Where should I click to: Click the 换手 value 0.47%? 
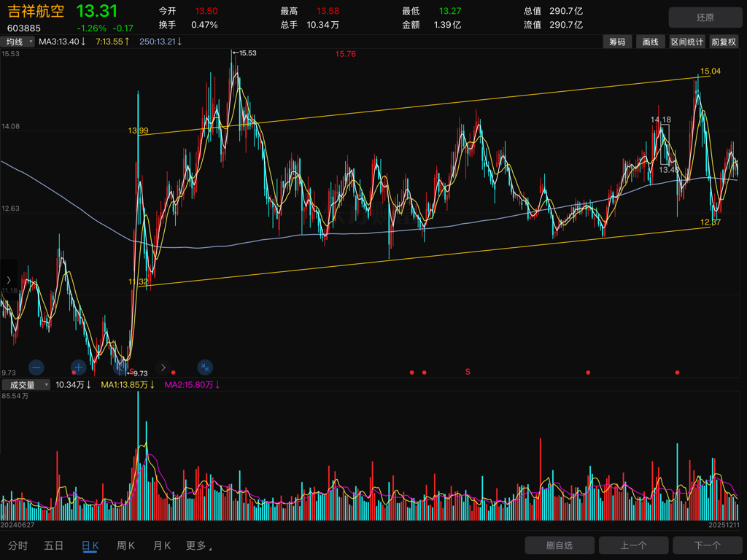click(x=204, y=25)
